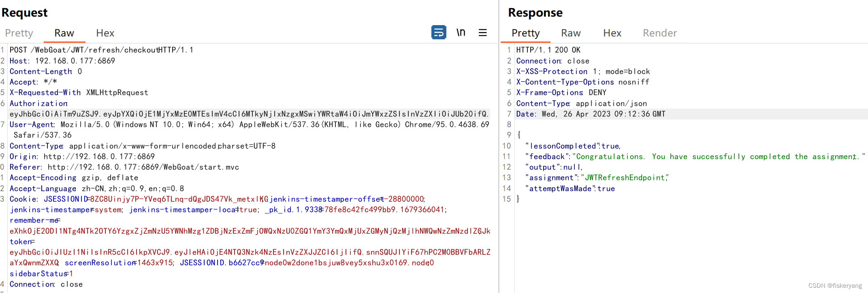Click the HTTP/1.1 200 OK status line

pos(548,50)
